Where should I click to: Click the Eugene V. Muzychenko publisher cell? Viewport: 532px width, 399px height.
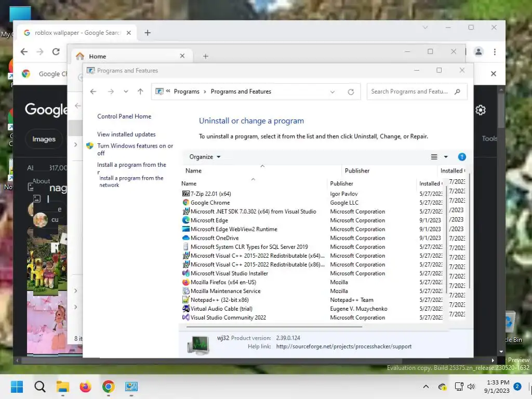[x=358, y=309]
